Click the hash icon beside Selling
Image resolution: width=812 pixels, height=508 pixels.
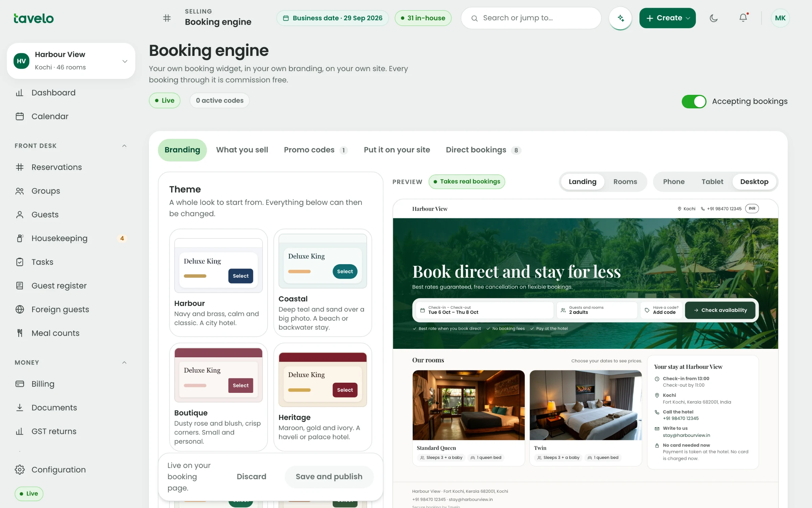click(167, 18)
